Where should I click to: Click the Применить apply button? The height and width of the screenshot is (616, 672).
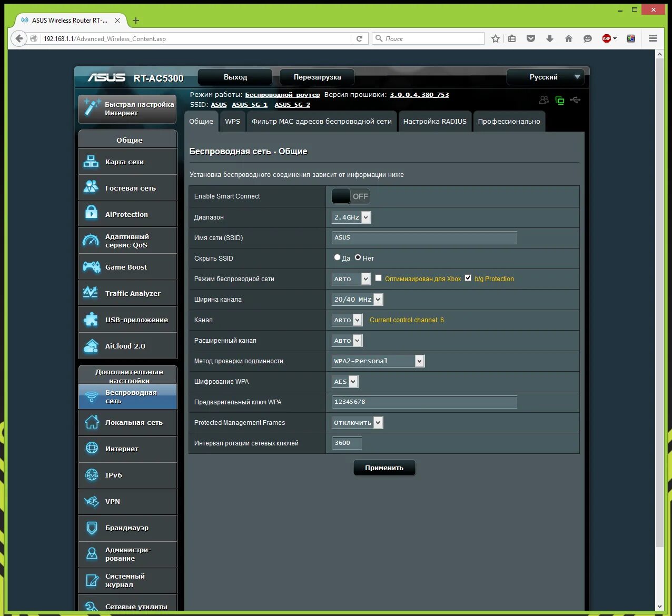coord(384,468)
